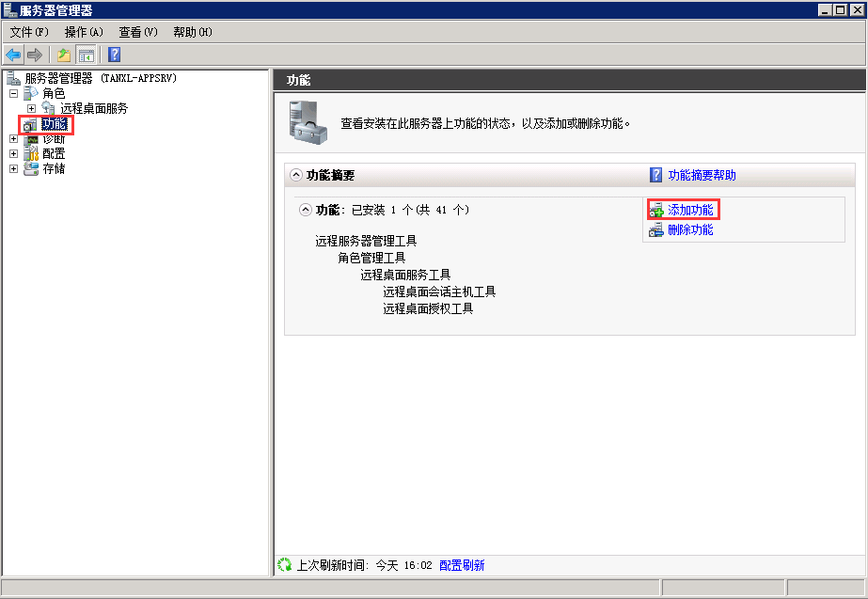Viewport: 868px width, 599px height.
Task: Click the 删除功能 link
Action: tap(690, 229)
